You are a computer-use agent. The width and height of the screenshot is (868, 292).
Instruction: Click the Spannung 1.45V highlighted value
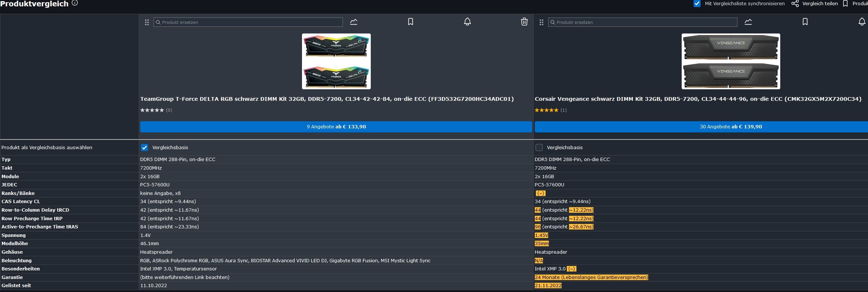[x=541, y=235]
